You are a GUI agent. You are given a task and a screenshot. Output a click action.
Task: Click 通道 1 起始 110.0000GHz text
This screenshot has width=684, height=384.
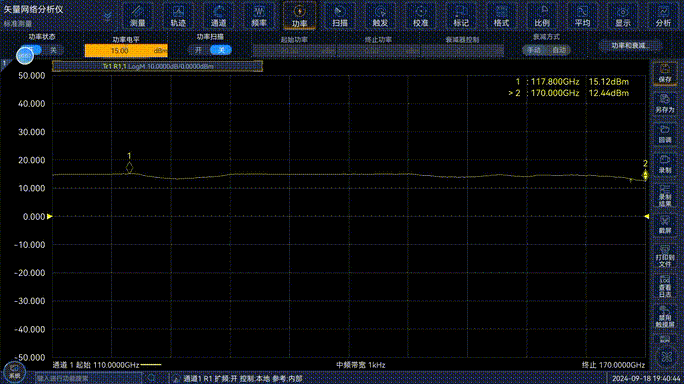click(96, 365)
